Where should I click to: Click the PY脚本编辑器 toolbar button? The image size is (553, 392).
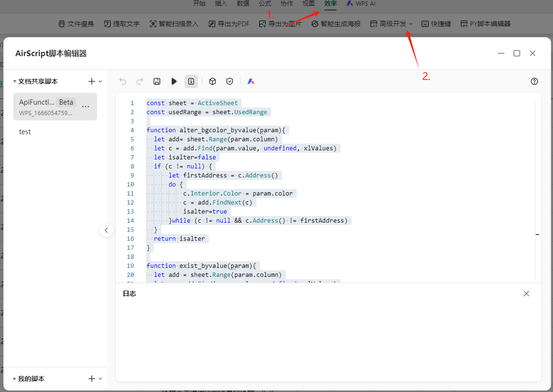click(x=485, y=24)
